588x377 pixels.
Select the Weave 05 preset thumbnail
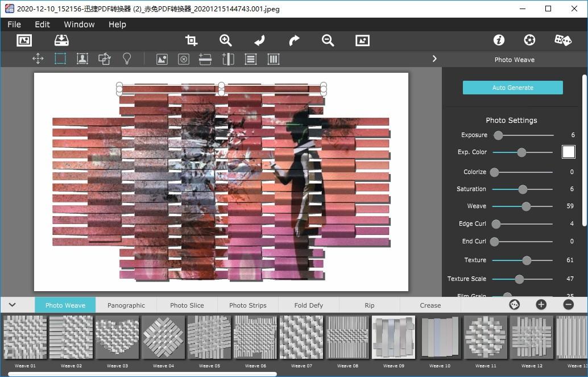(210, 337)
